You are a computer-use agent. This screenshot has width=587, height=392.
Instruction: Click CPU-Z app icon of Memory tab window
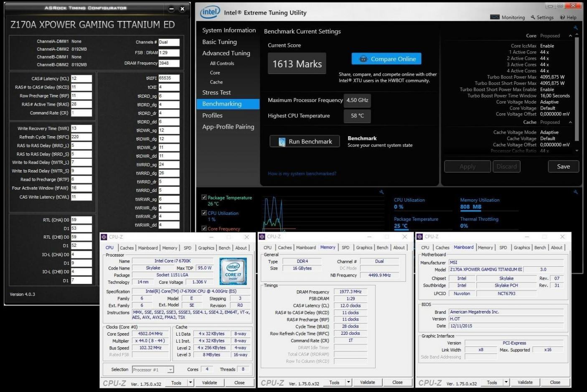point(262,237)
